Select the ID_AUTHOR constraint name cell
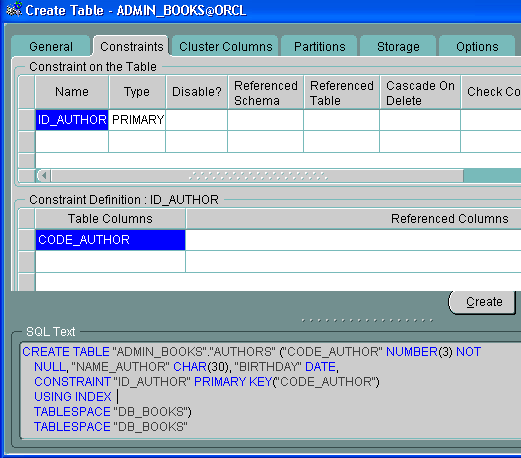This screenshot has height=458, width=521. (x=72, y=120)
